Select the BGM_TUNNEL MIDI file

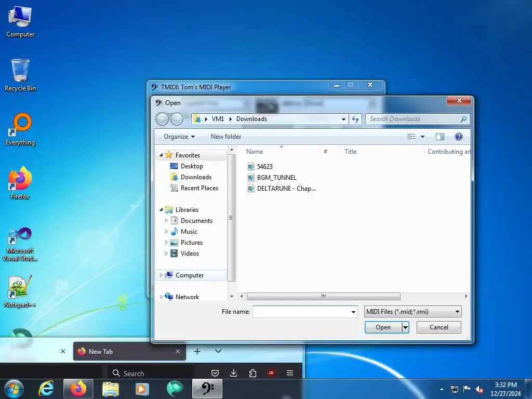click(x=272, y=178)
